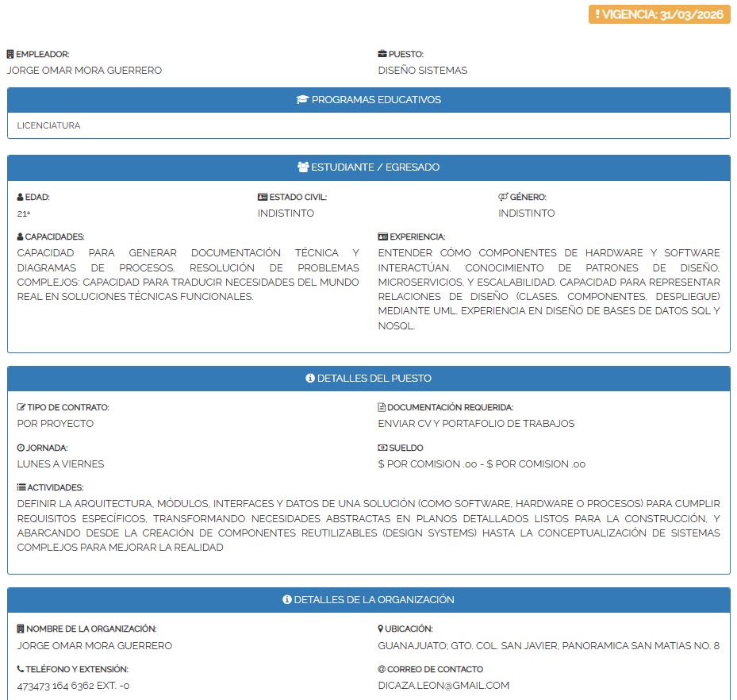Click the person icon next to Edad
The image size is (737, 700).
pos(21,197)
